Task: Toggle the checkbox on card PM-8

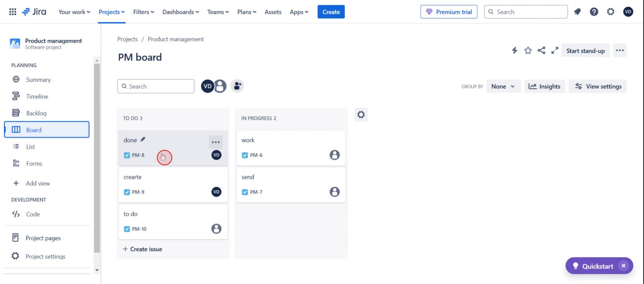Action: coord(127,155)
